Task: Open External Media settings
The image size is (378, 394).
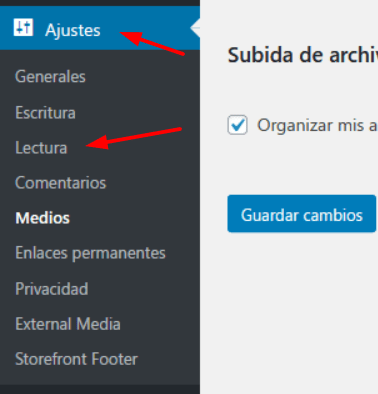Action: [x=68, y=324]
